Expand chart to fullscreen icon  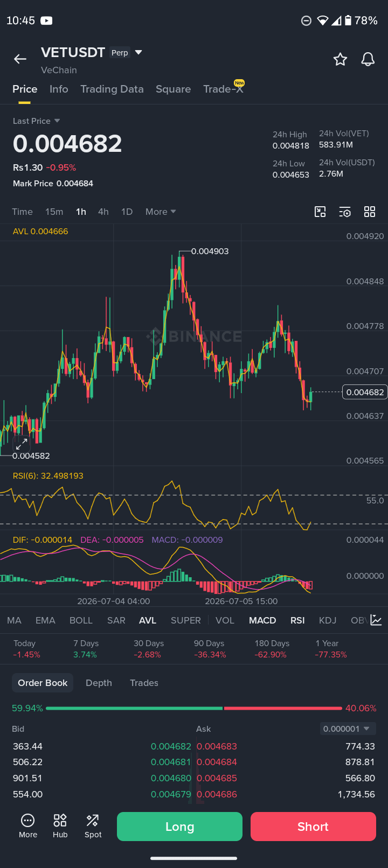click(22, 444)
